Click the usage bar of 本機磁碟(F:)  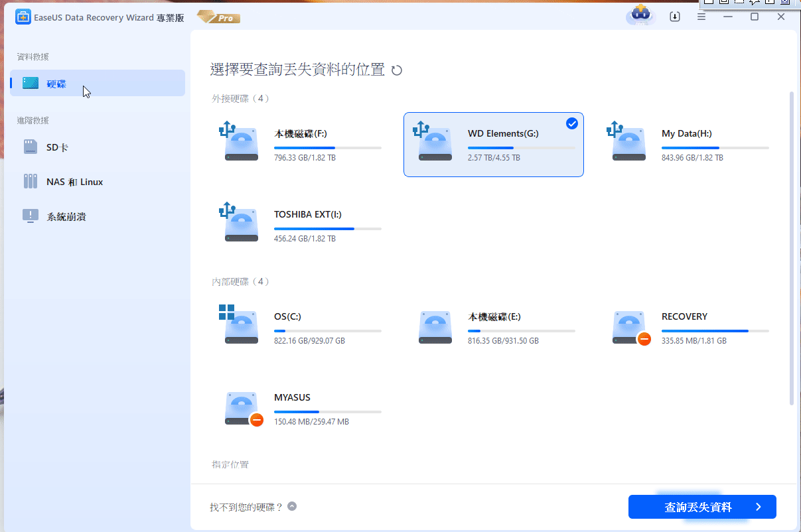[328, 148]
